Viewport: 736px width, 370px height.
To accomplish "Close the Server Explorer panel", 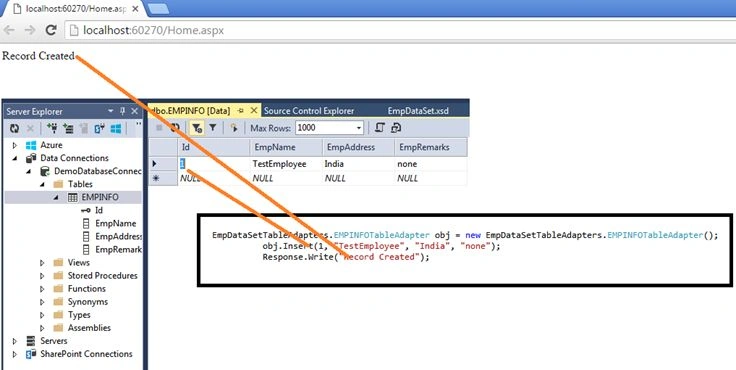I will (134, 111).
